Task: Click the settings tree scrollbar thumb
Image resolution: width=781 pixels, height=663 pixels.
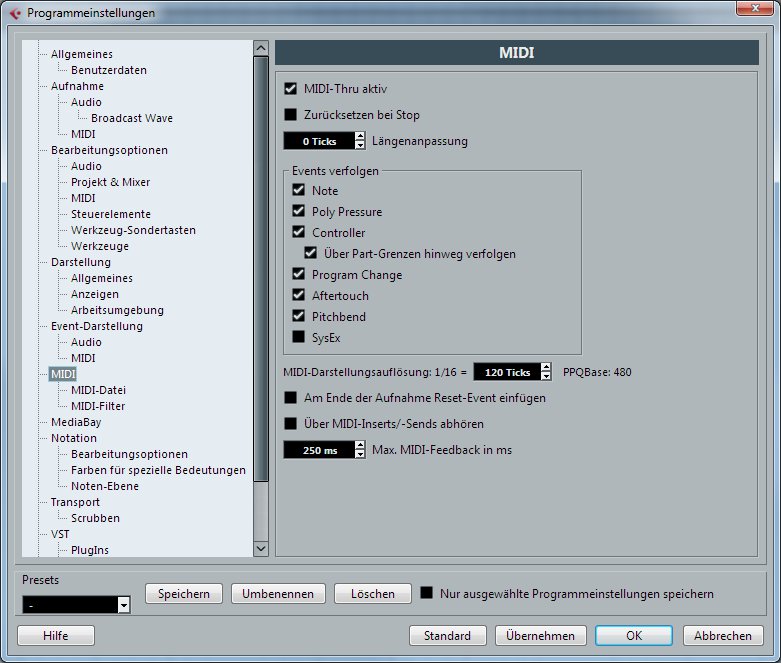Action: pyautogui.click(x=261, y=269)
